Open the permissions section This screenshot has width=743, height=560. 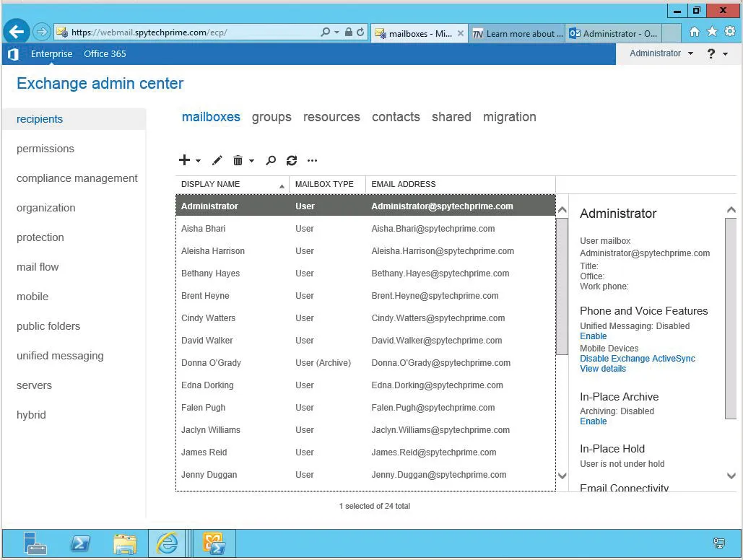tap(45, 149)
